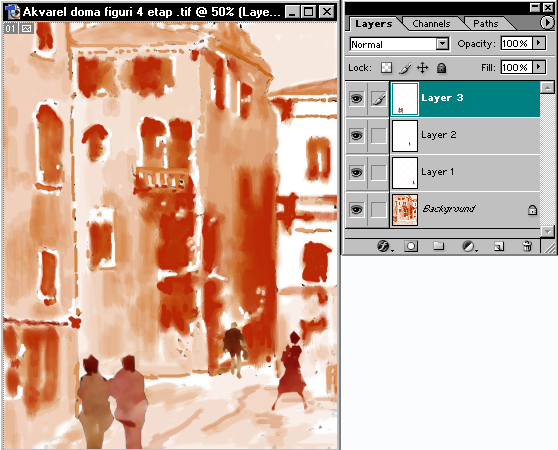Hide Layer 2 with eye icon
This screenshot has height=450, width=558.
click(356, 136)
